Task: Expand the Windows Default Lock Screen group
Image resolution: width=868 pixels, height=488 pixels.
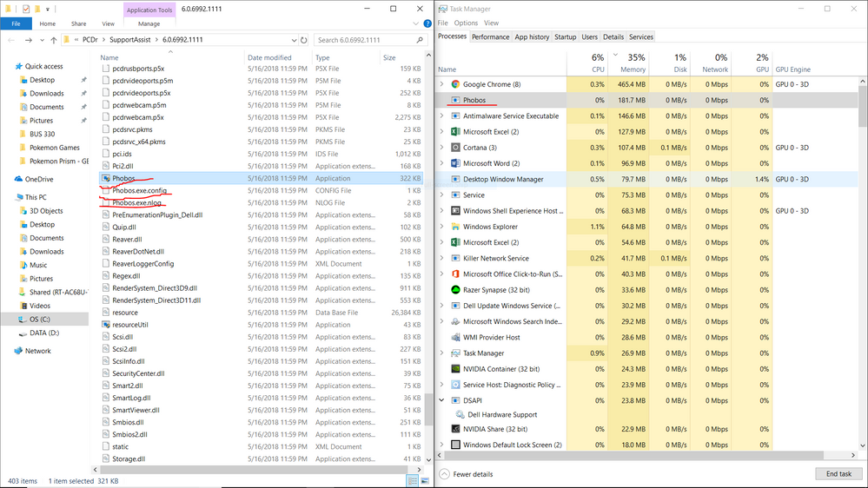Action: [x=441, y=445]
